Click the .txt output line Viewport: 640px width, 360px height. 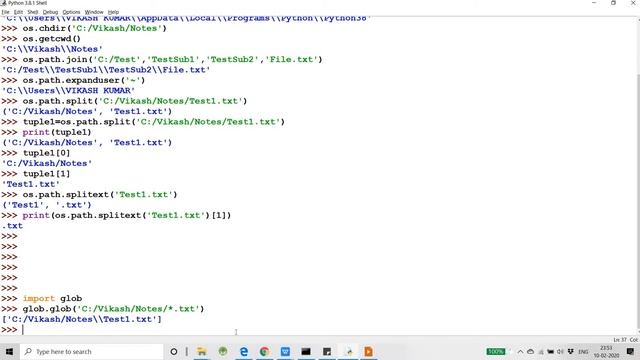12,226
